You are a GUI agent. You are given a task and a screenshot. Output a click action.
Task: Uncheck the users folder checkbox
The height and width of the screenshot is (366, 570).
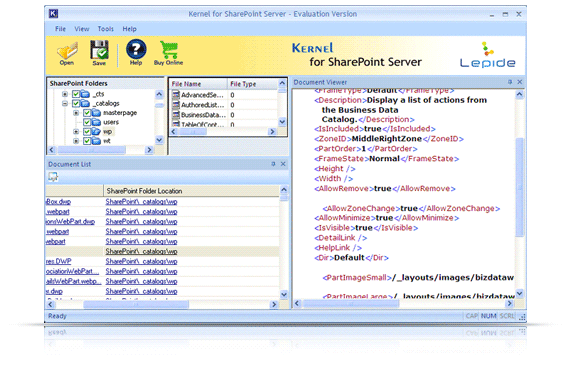point(87,122)
